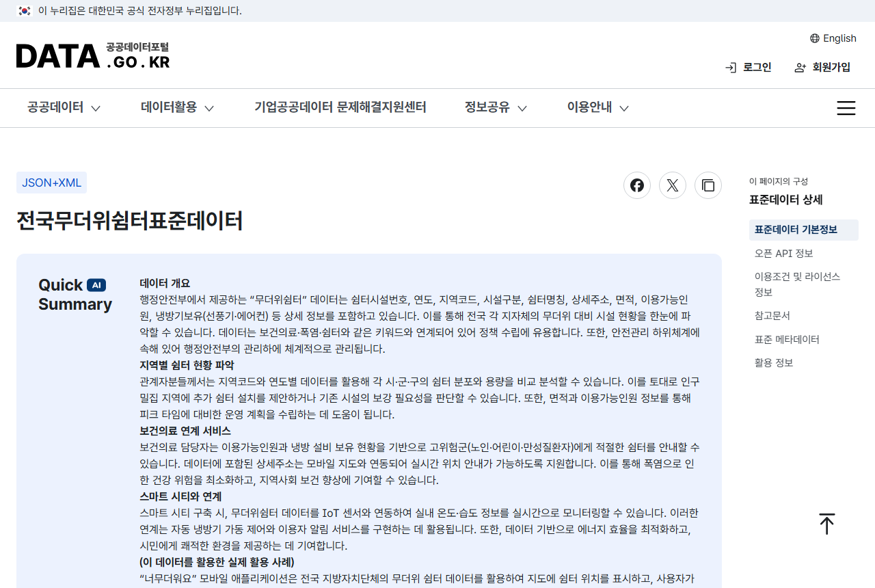This screenshot has width=875, height=588.
Task: Expand the 이용안내 menu chevron
Action: [x=623, y=108]
